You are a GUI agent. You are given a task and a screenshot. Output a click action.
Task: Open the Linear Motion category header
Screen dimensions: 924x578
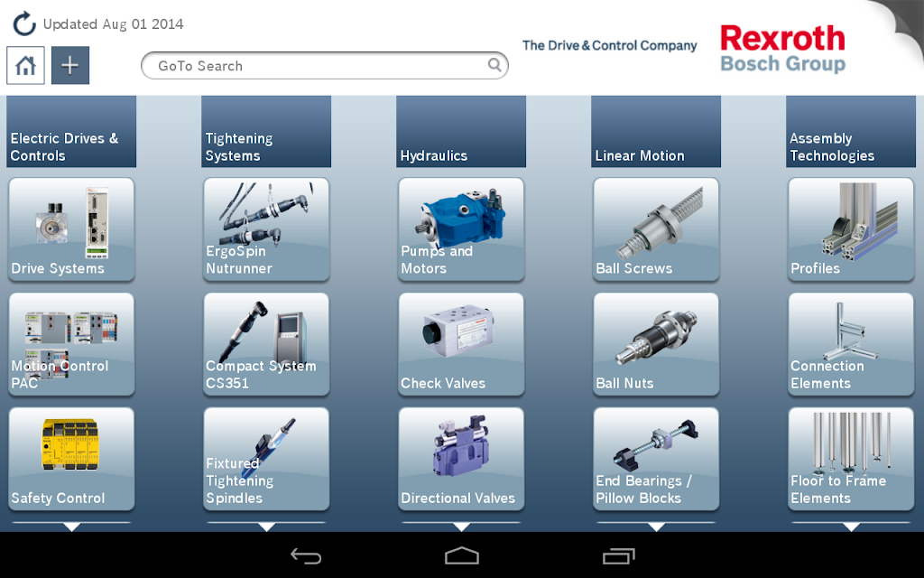point(656,132)
